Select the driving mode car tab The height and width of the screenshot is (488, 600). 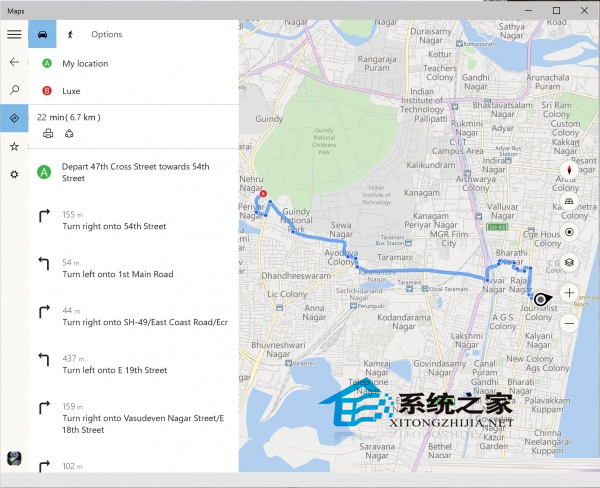coord(43,34)
